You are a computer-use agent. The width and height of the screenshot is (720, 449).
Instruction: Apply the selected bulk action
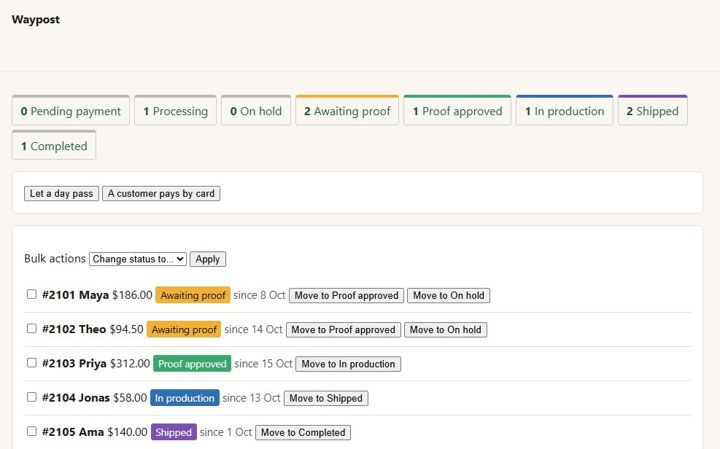[208, 259]
